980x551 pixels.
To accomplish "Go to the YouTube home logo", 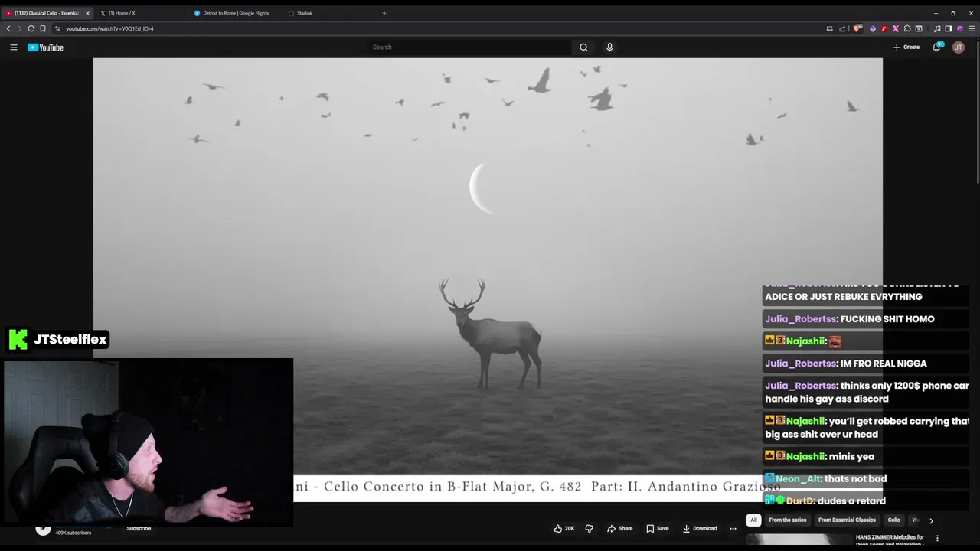I will pyautogui.click(x=45, y=47).
